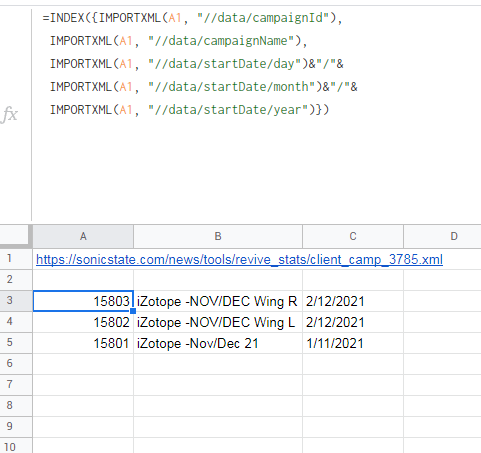The height and width of the screenshot is (453, 481).
Task: Click the startDate/year line in formula
Action: (189, 110)
